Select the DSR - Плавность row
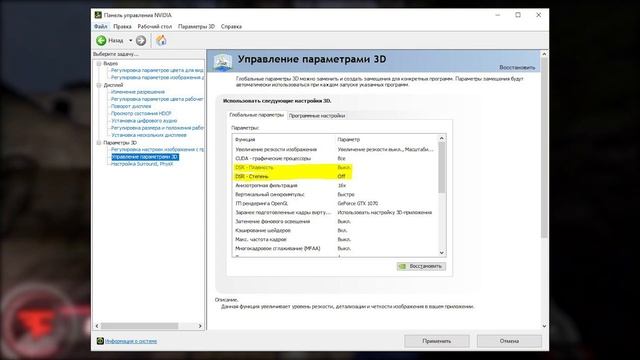Screen dimensions: 640x360 [335, 167]
